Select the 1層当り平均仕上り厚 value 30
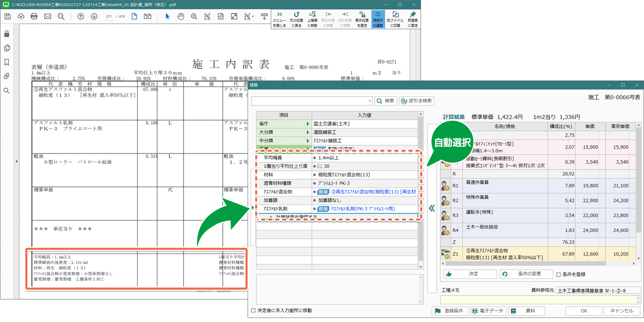 pos(326,166)
